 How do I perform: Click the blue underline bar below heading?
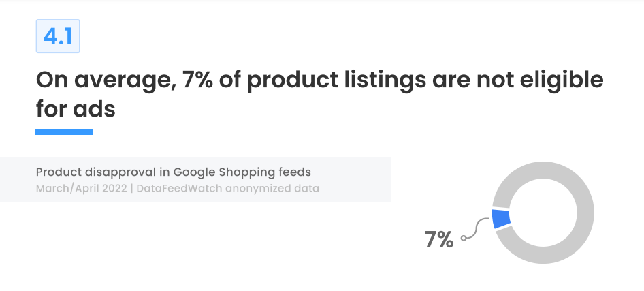(64, 132)
